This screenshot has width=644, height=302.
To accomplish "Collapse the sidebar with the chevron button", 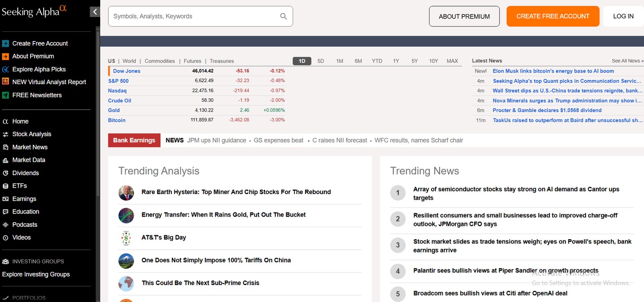I will pos(95,12).
